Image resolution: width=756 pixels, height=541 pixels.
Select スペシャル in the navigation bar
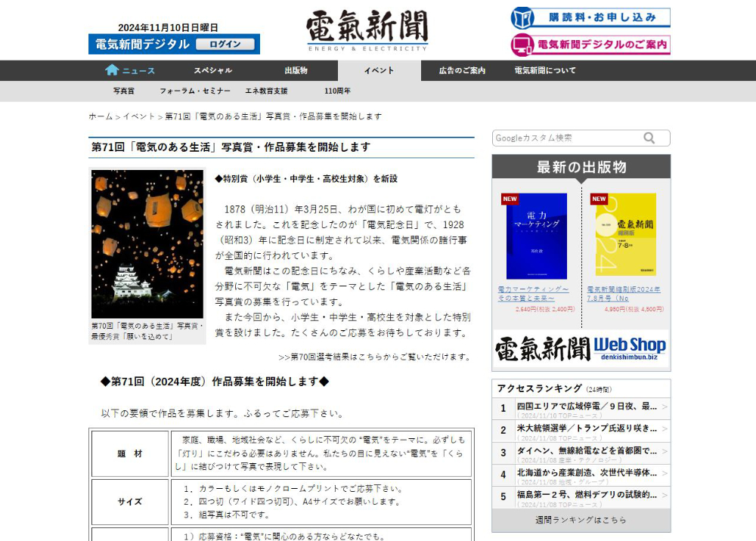pos(212,70)
